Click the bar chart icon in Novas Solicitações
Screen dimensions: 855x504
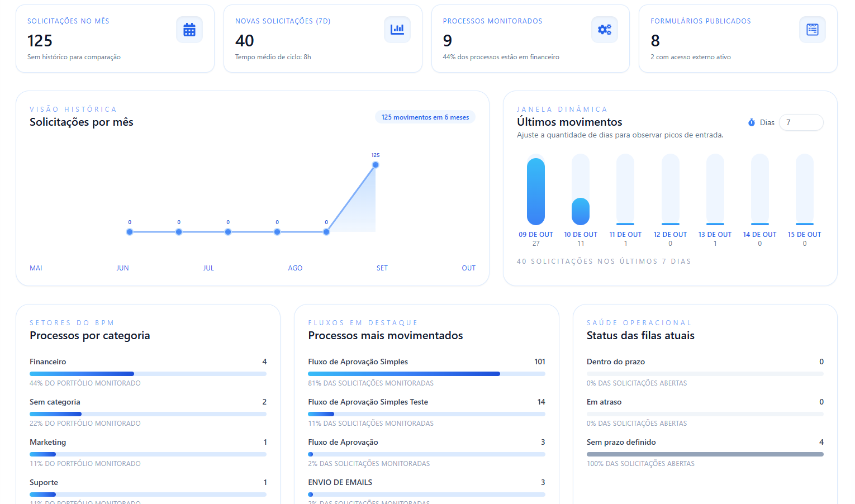[x=397, y=30]
